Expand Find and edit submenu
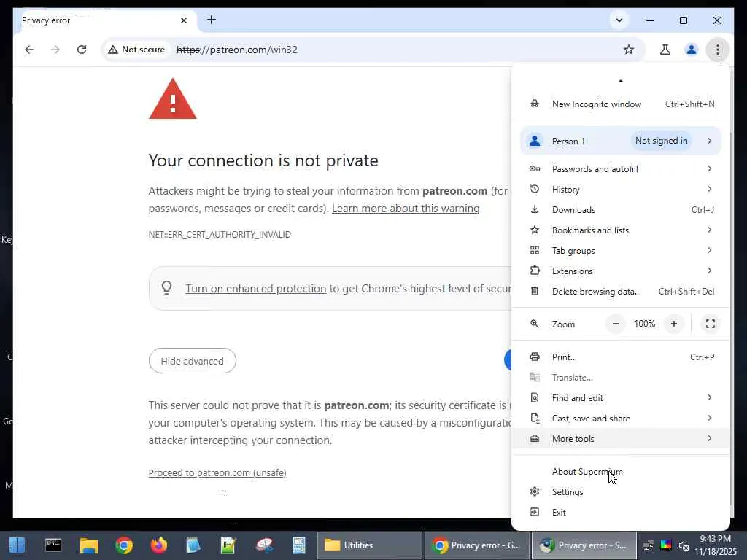 620,397
